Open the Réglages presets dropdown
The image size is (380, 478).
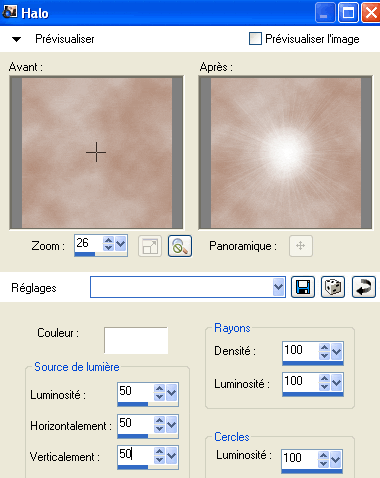(278, 287)
